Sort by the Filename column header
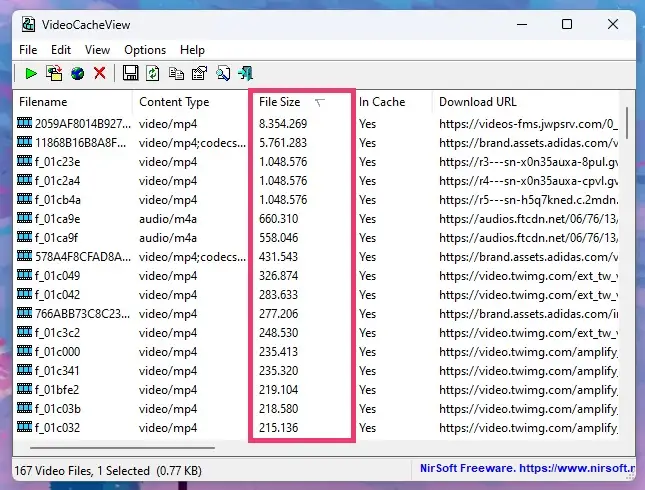The image size is (645, 490). click(x=73, y=102)
